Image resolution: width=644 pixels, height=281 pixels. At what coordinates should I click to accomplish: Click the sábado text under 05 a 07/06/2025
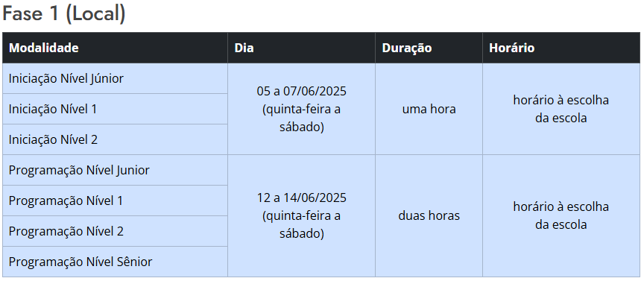(300, 127)
